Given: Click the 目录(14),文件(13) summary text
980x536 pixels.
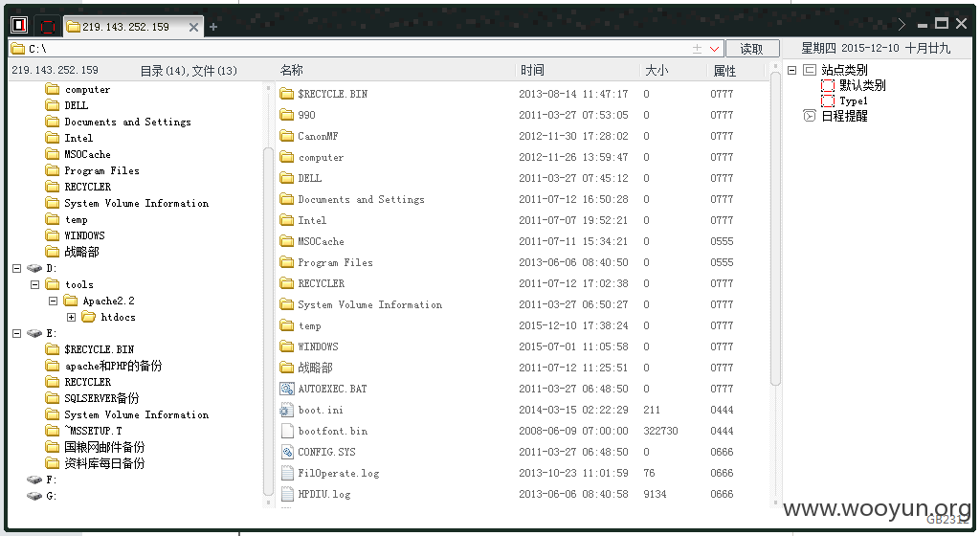Looking at the screenshot, I should (x=189, y=71).
